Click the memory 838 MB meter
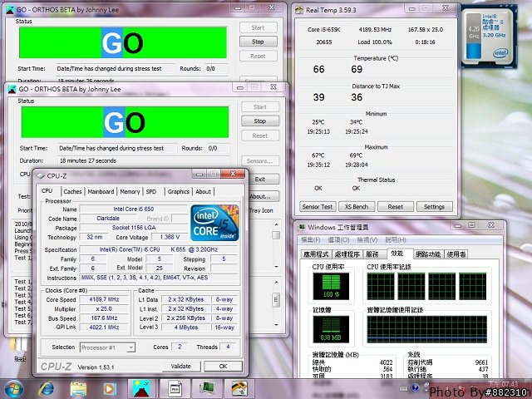Image resolution: width=532 pixels, height=399 pixels. click(331, 329)
